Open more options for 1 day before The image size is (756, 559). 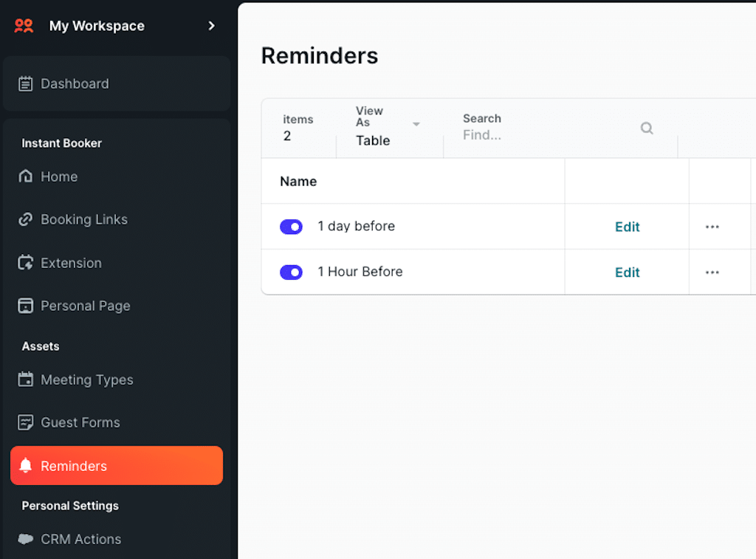click(x=712, y=227)
